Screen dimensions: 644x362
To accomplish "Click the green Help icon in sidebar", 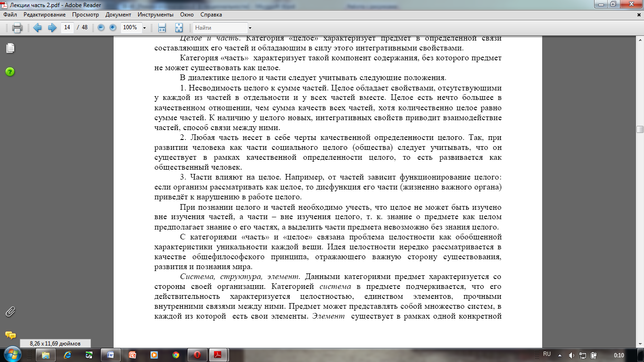I will (x=10, y=72).
